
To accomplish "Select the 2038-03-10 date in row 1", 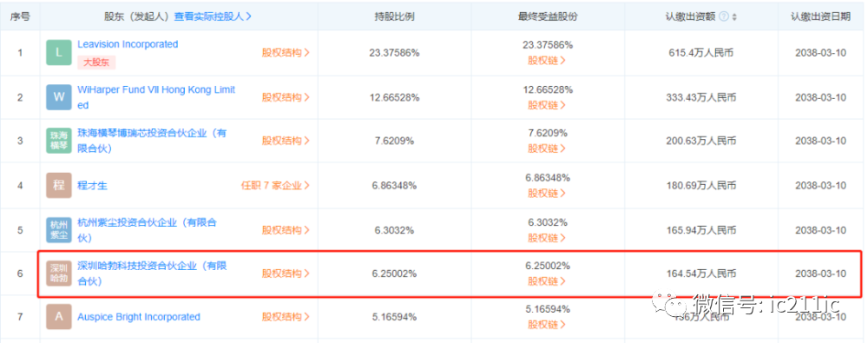I will 821,53.
